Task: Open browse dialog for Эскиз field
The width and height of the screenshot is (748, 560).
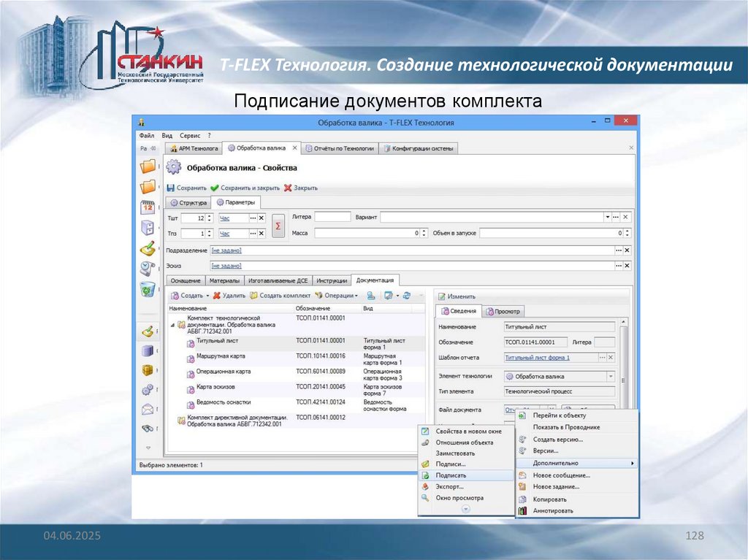Action: pos(619,266)
